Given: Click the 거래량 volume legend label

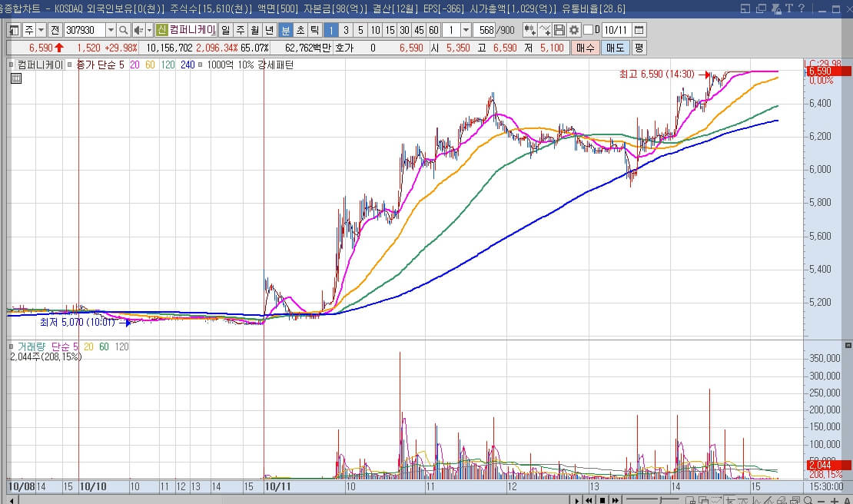Looking at the screenshot, I should (x=31, y=346).
